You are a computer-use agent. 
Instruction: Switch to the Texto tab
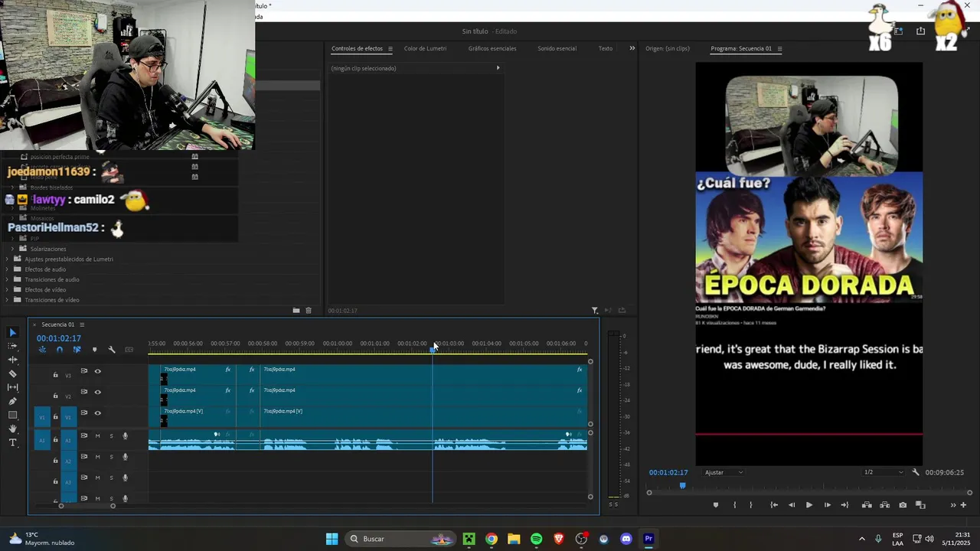[605, 48]
